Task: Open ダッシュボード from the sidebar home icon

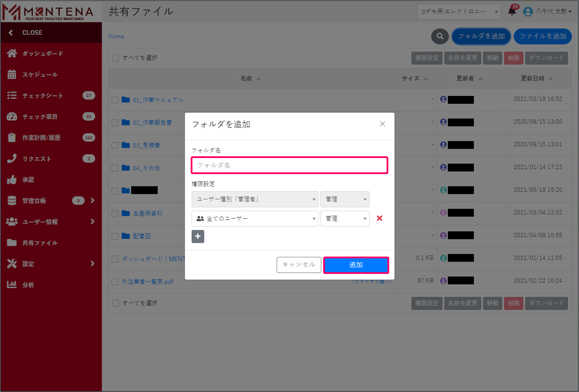Action: pyautogui.click(x=12, y=53)
